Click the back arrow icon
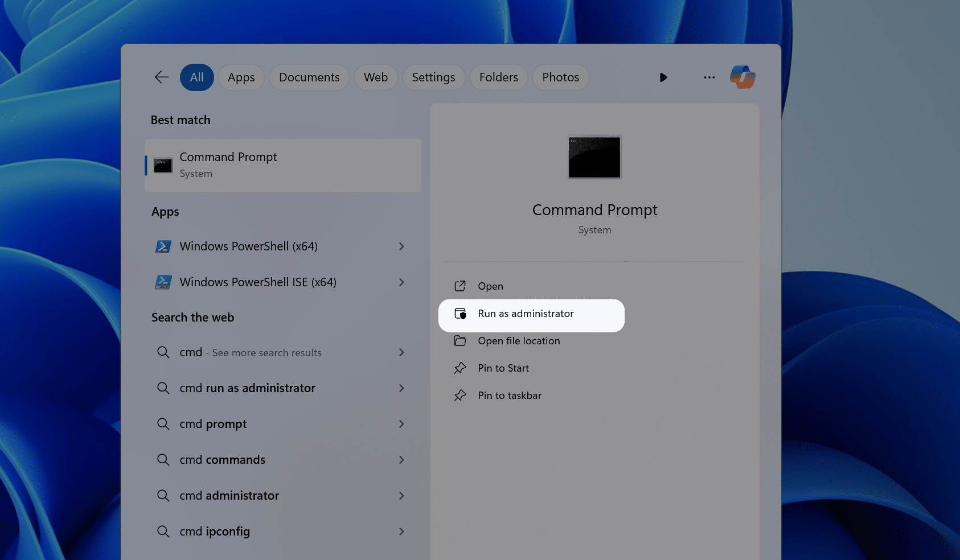The image size is (960, 560). pos(162,77)
